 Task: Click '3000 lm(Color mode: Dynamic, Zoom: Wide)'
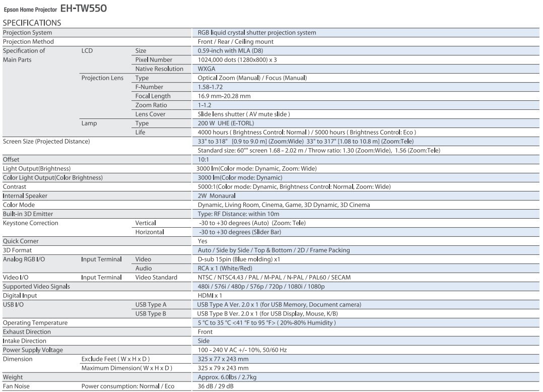tap(256, 169)
